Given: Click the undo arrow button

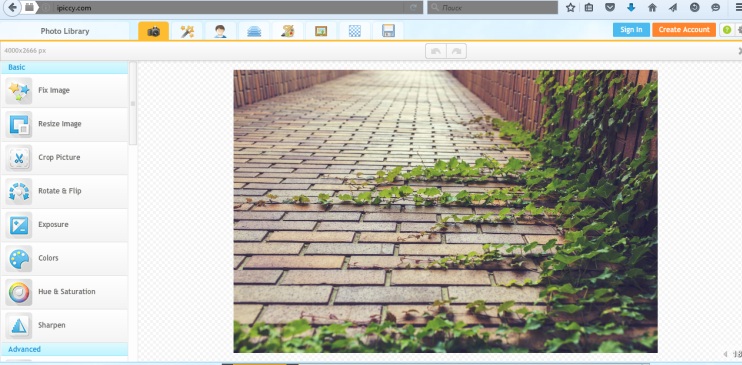Looking at the screenshot, I should [435, 51].
